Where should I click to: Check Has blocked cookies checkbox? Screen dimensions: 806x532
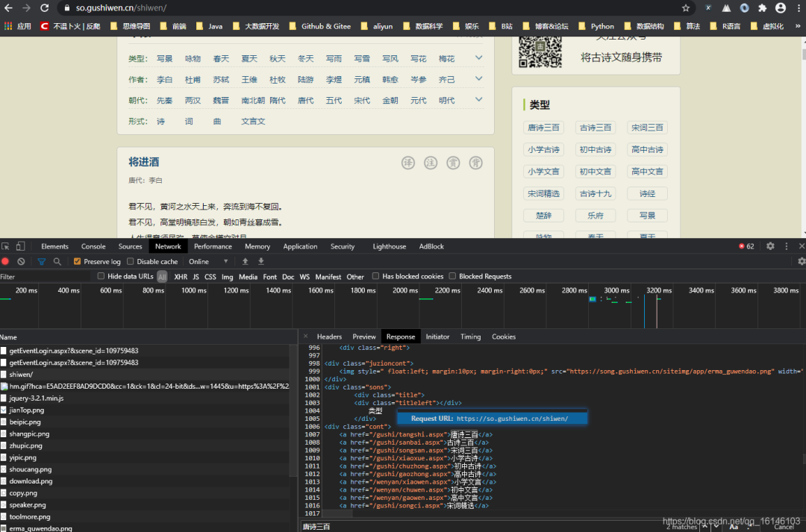pyautogui.click(x=375, y=277)
